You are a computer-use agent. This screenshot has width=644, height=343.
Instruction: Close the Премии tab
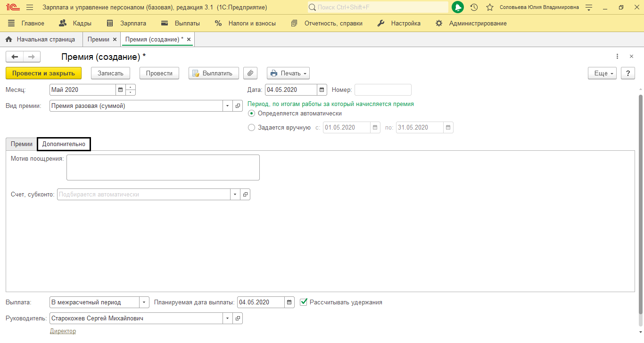point(115,40)
